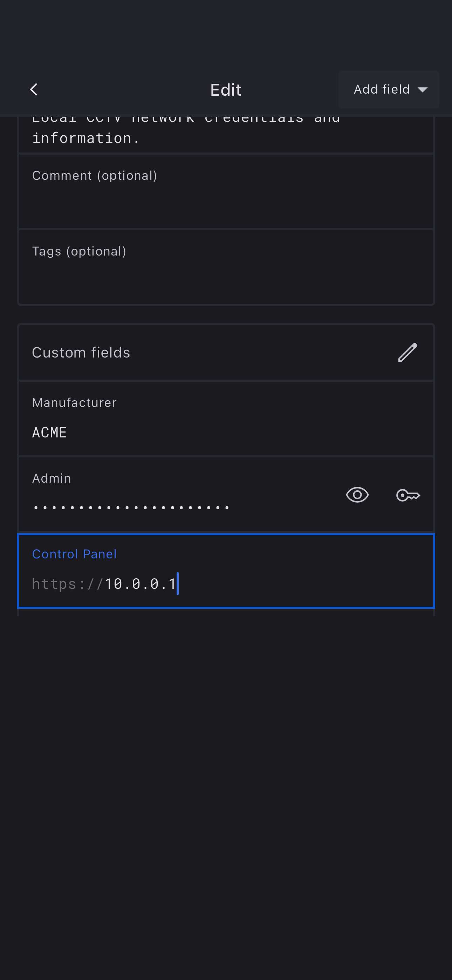Image resolution: width=452 pixels, height=980 pixels.
Task: Click the Edit page title
Action: tap(226, 90)
